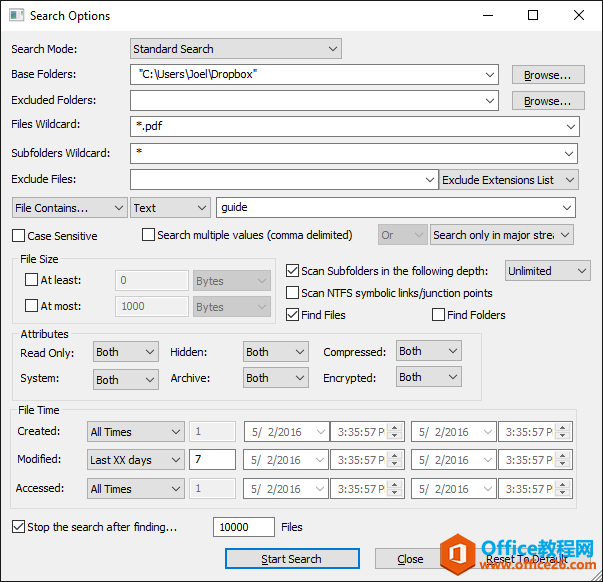This screenshot has width=603, height=582.
Task: Minimize the Search Options window
Action: (488, 15)
